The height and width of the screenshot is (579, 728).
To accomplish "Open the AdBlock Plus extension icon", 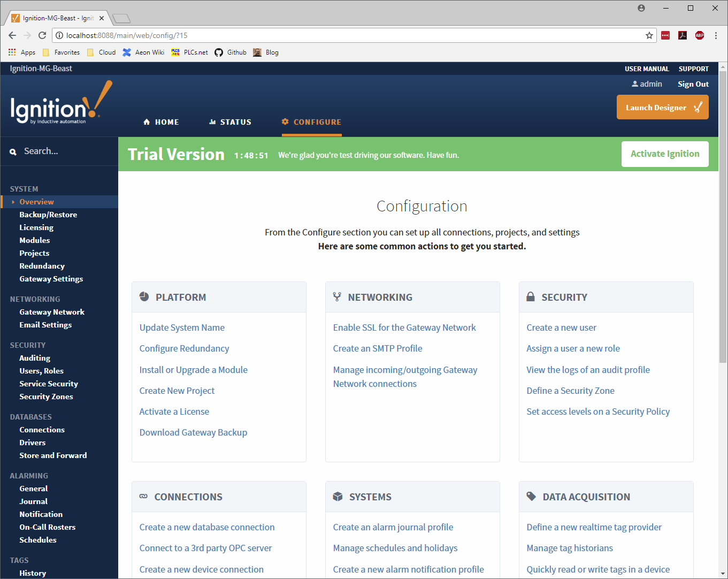I will tap(700, 35).
